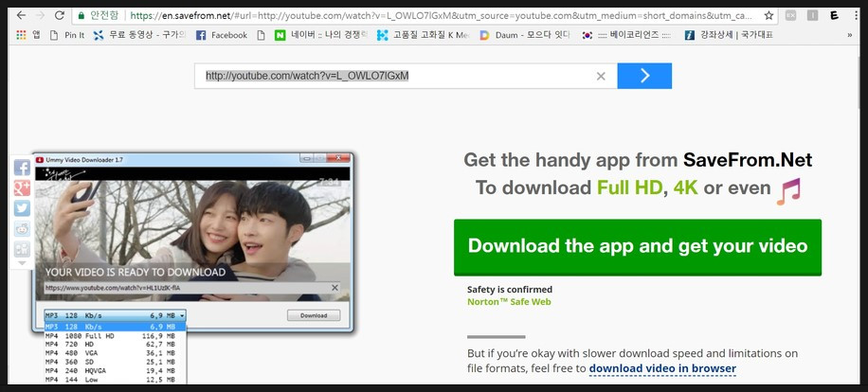Open the Facebook bookmark
Image resolution: width=868 pixels, height=392 pixels.
222,35
